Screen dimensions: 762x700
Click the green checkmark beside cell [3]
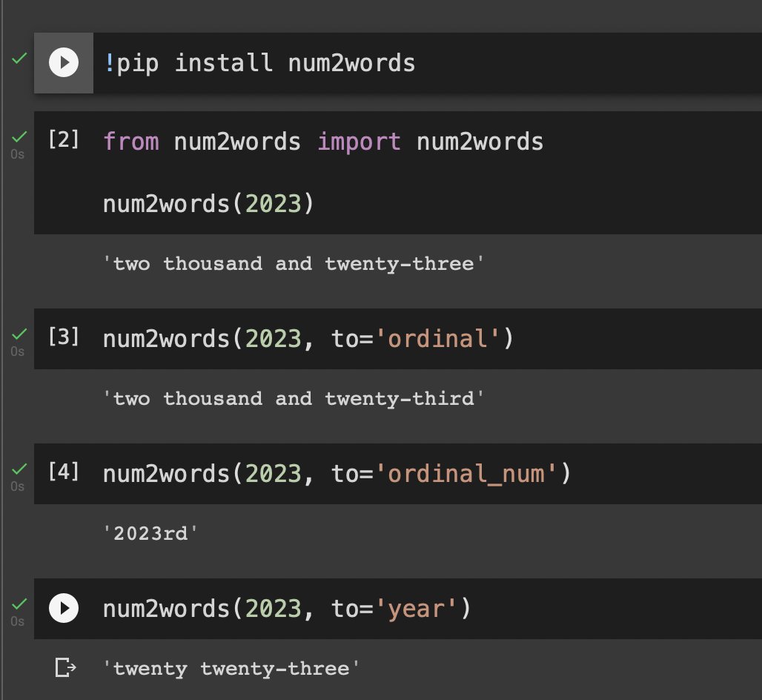(19, 334)
